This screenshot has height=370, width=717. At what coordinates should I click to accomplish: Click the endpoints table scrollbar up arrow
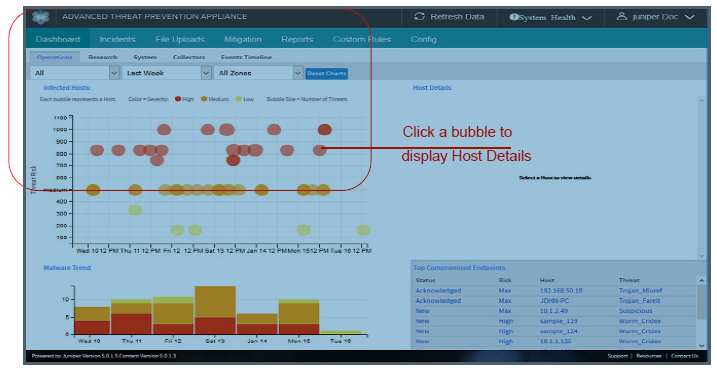701,280
